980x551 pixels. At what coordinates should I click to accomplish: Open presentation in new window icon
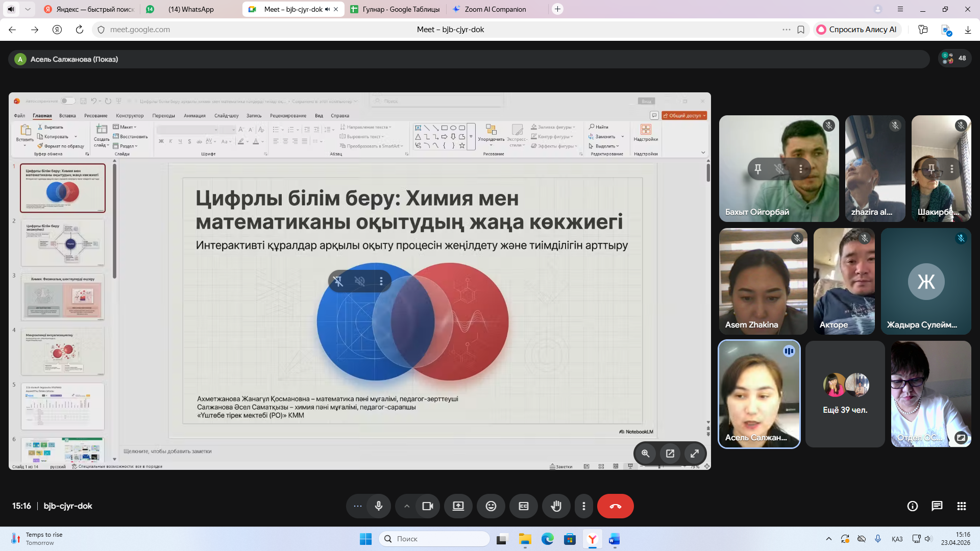click(x=670, y=453)
